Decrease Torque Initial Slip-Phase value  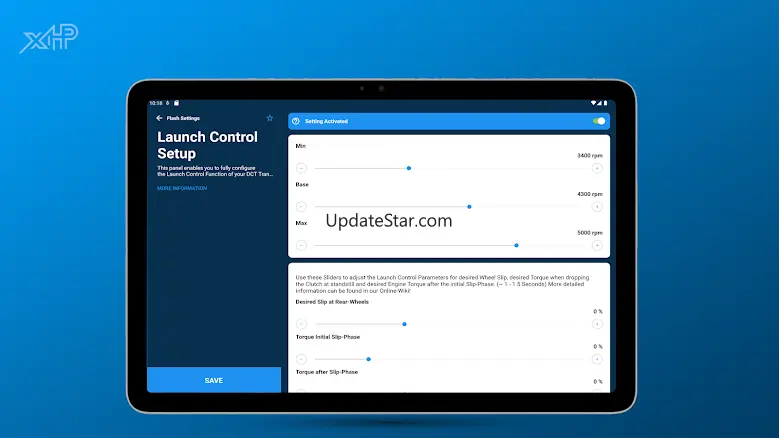(x=301, y=359)
